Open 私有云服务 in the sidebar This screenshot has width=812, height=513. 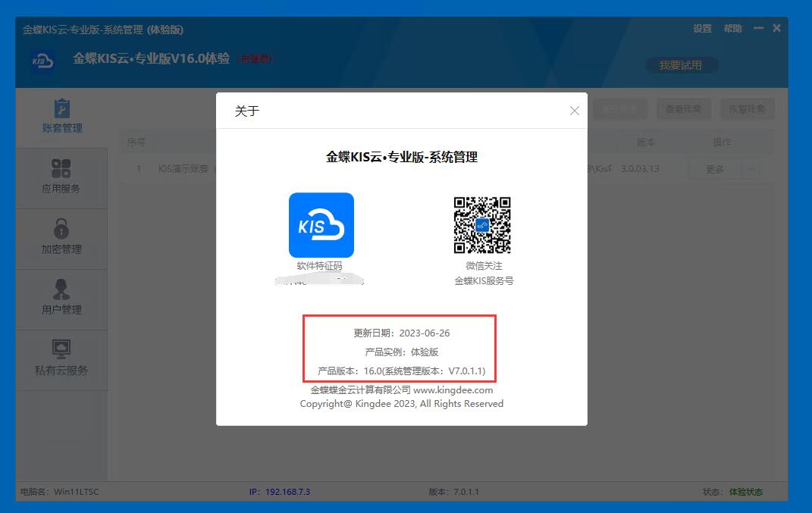(61, 359)
